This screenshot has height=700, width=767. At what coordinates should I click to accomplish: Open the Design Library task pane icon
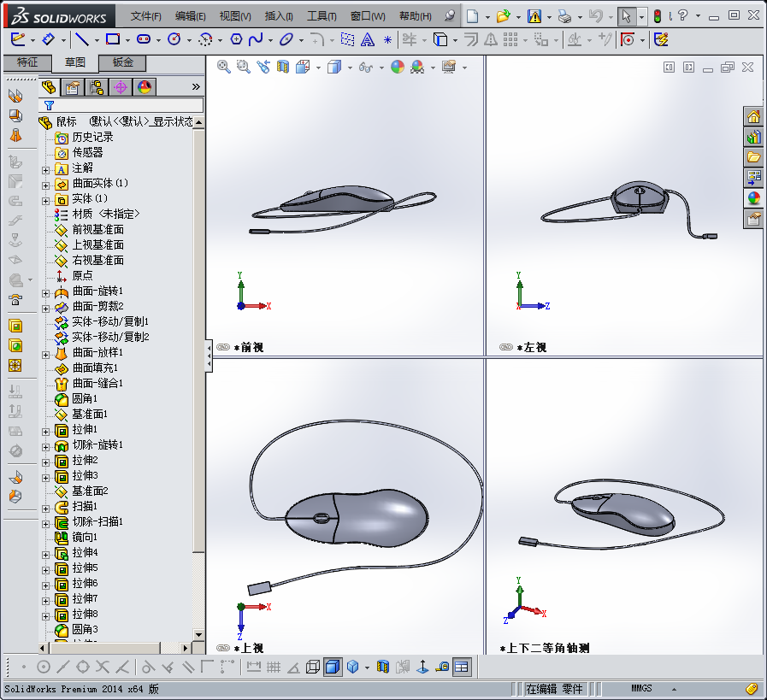753,137
